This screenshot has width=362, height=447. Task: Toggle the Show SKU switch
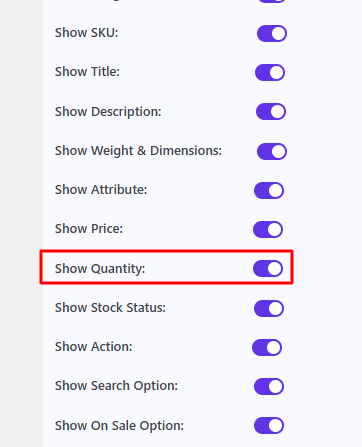pyautogui.click(x=272, y=33)
